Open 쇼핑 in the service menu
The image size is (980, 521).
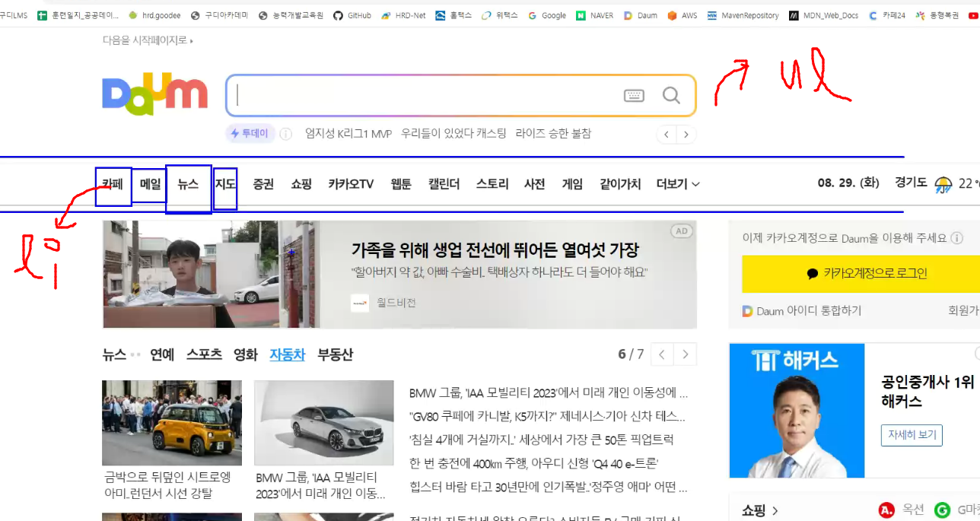pos(301,184)
